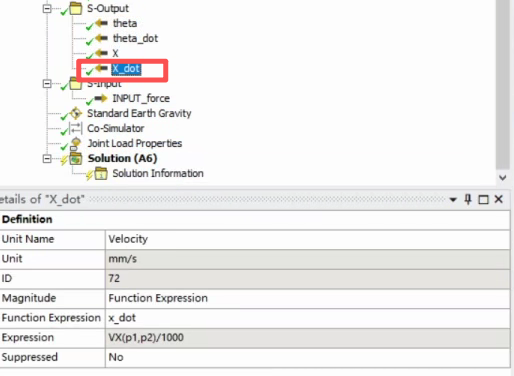Select the X output tree item
Screen dimensions: 514x376
click(115, 53)
